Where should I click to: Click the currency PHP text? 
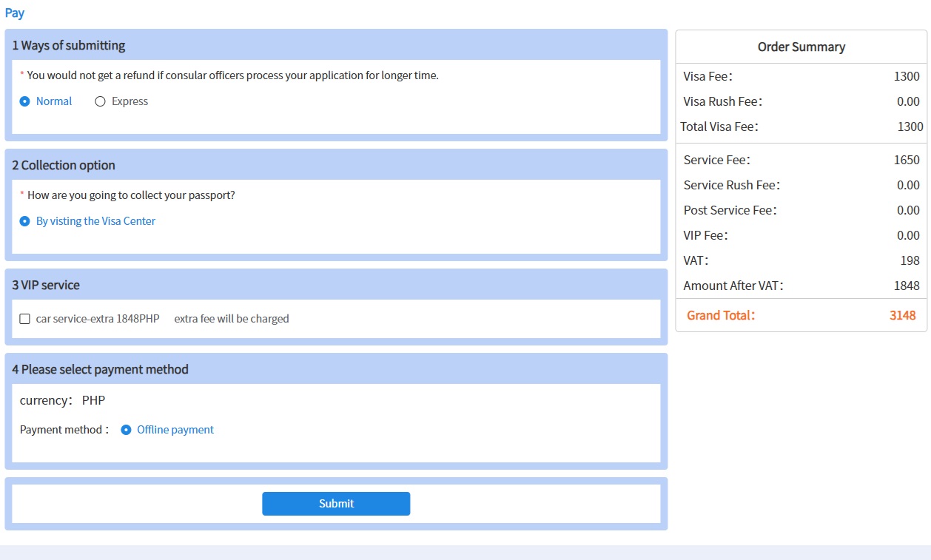point(93,400)
